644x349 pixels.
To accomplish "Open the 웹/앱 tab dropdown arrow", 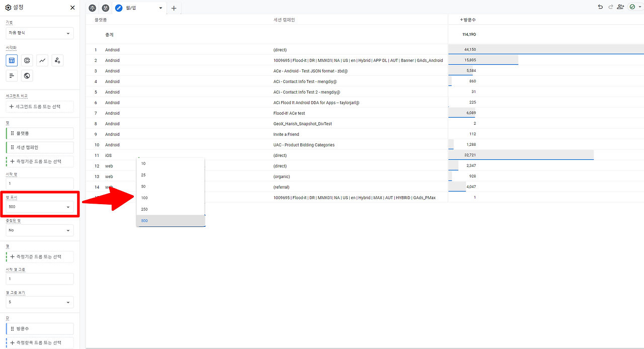I will coord(160,8).
